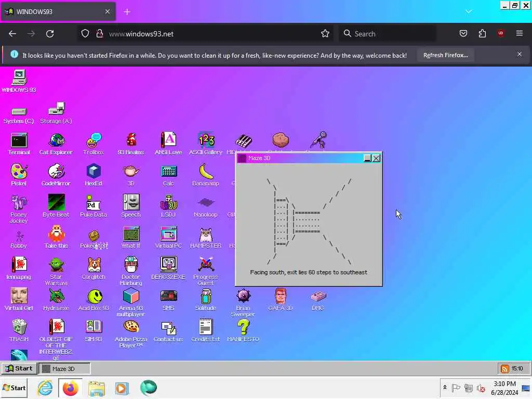
Task: Launch the Progress Quest icon
Action: 206,271
